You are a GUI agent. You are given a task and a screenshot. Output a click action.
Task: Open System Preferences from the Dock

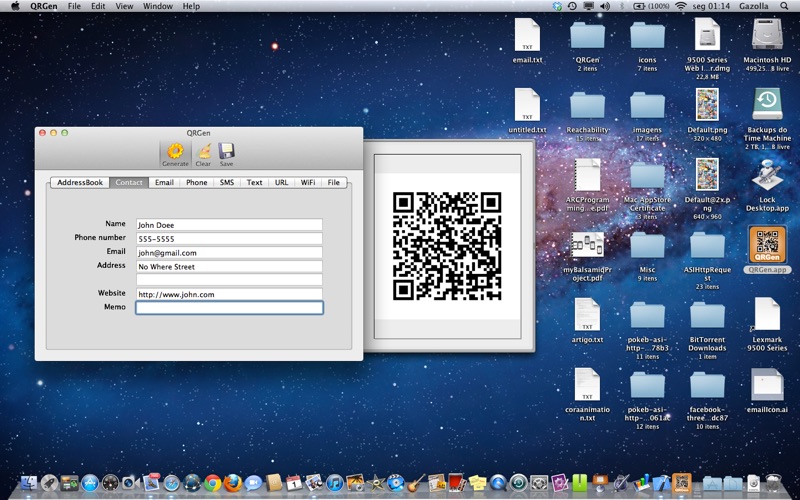[x=539, y=483]
